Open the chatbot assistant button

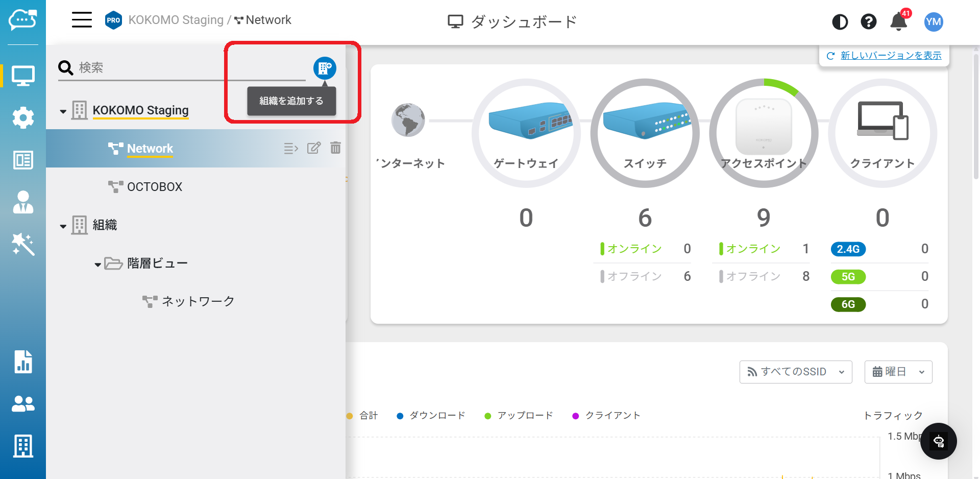[x=938, y=441]
